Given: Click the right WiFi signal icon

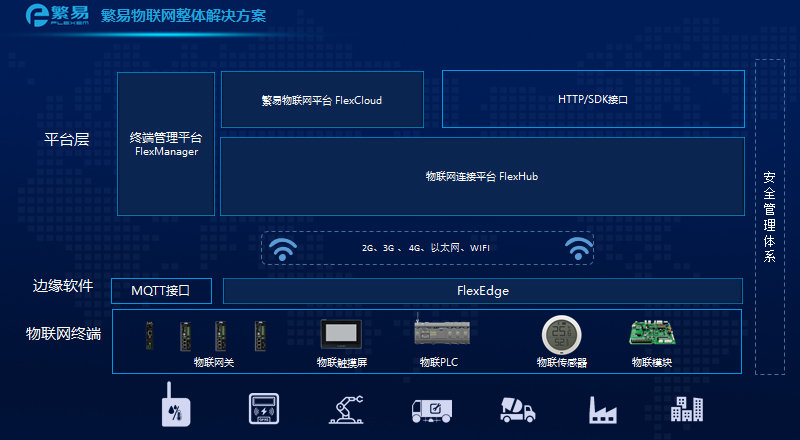Looking at the screenshot, I should [x=579, y=249].
